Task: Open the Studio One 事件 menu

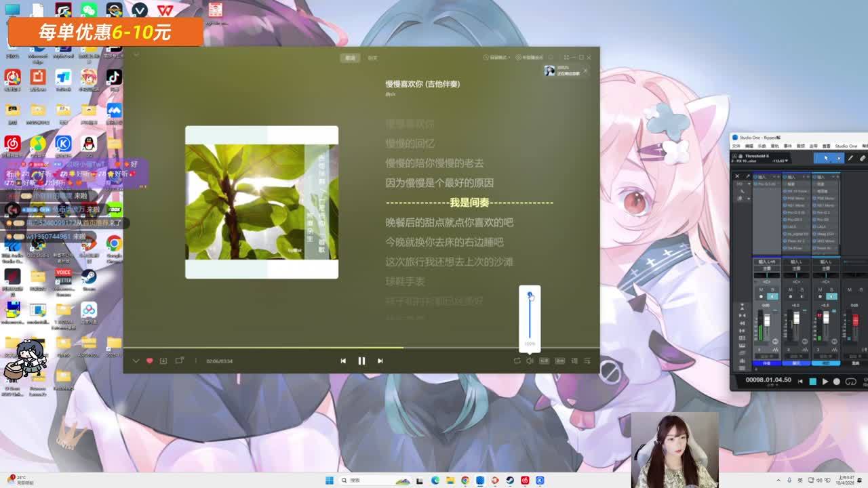Action: click(788, 146)
